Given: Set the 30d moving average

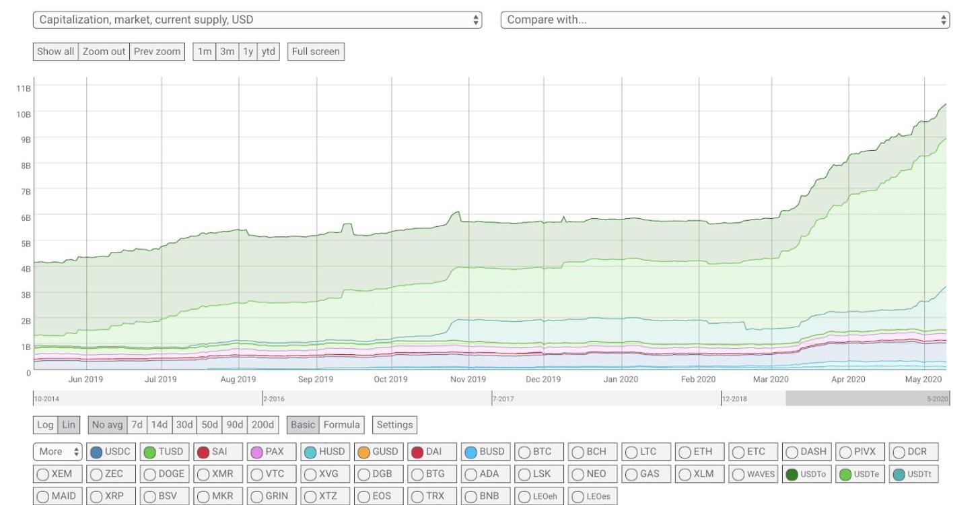Looking at the screenshot, I should [184, 425].
